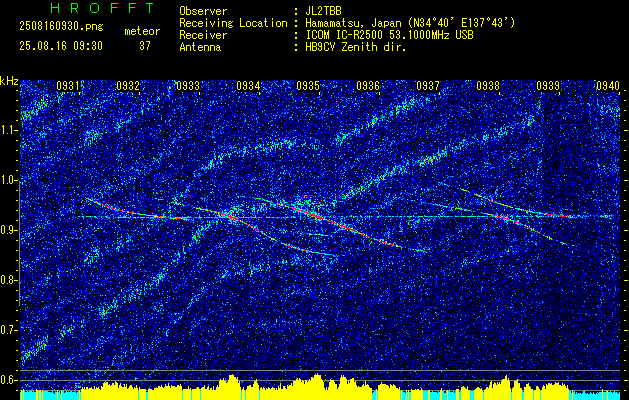Click the 0933 time marker
The width and height of the screenshot is (629, 400).
[x=188, y=85]
